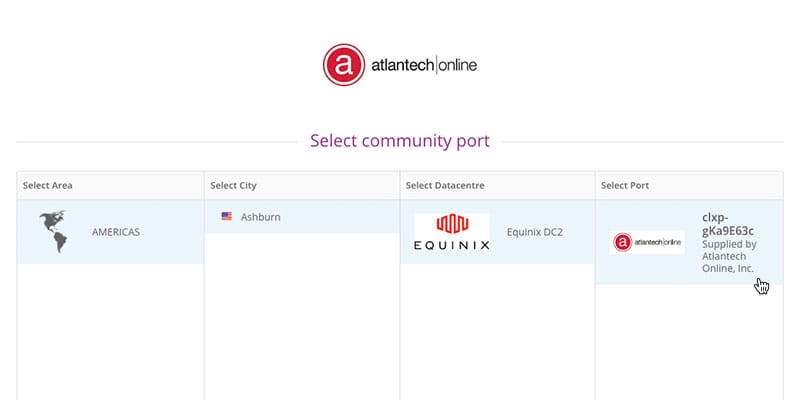Click the Atlantech logo in Select Port column
Viewport: 800px width, 400px height.
pos(647,242)
